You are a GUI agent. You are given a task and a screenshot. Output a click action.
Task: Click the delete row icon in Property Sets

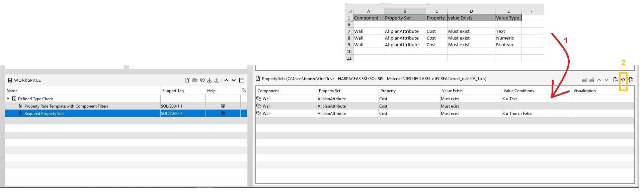coord(592,80)
